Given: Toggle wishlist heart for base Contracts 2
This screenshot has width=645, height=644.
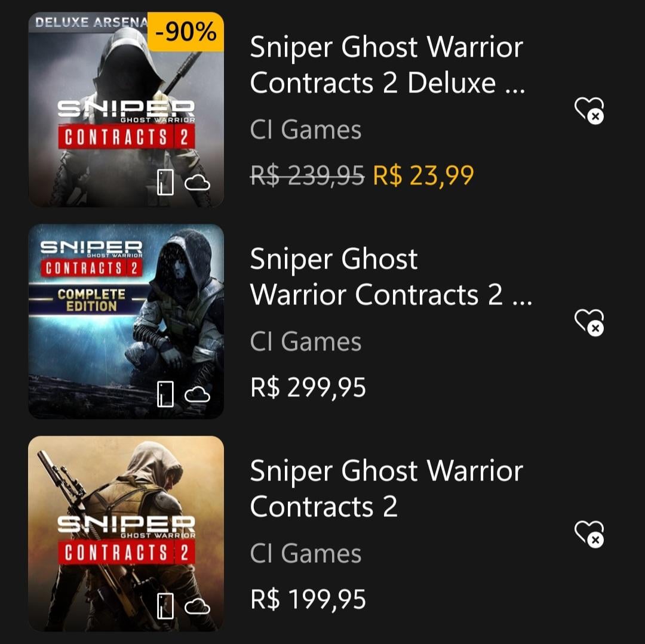Looking at the screenshot, I should 589,532.
